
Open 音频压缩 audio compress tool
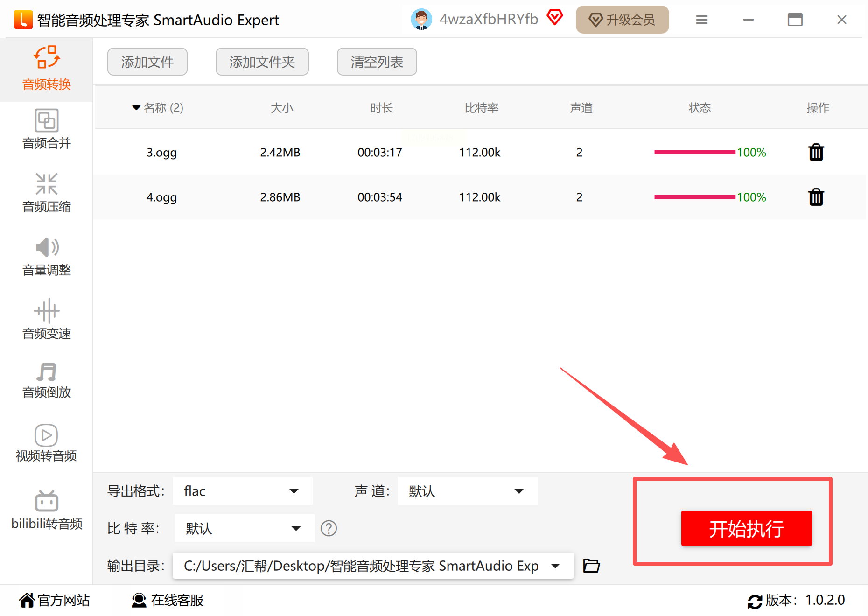click(47, 193)
